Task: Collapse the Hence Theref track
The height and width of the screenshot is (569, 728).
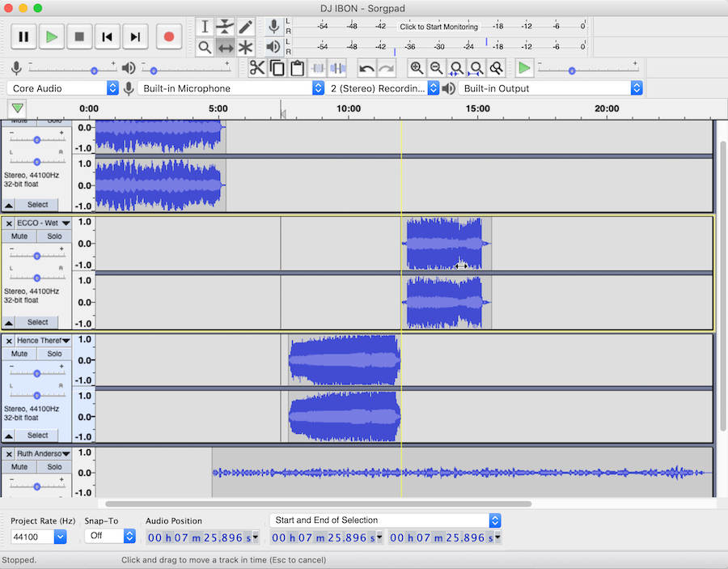Action: coord(8,435)
